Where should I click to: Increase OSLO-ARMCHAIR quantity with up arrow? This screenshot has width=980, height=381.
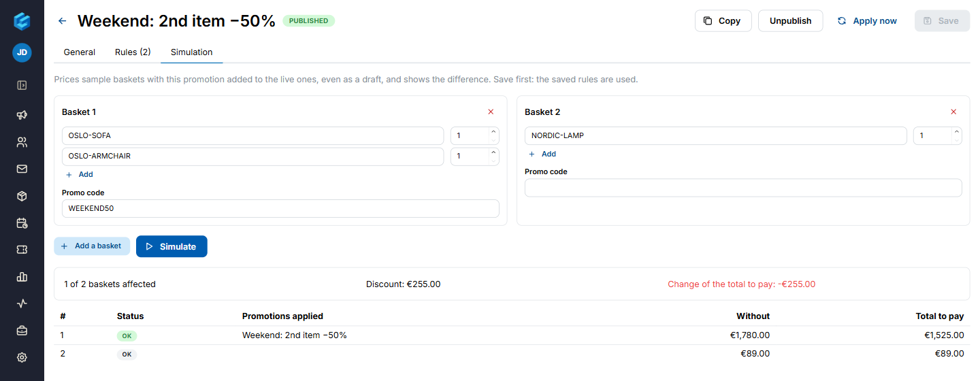[x=493, y=152]
